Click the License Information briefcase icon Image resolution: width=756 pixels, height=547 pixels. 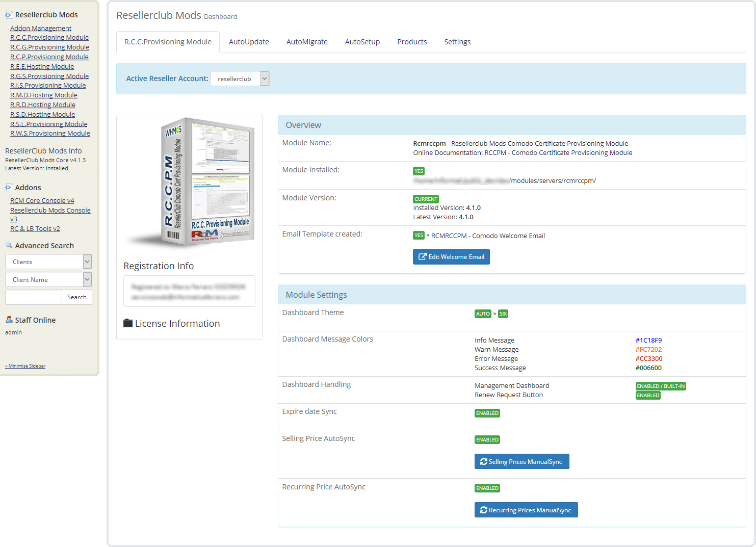click(128, 323)
